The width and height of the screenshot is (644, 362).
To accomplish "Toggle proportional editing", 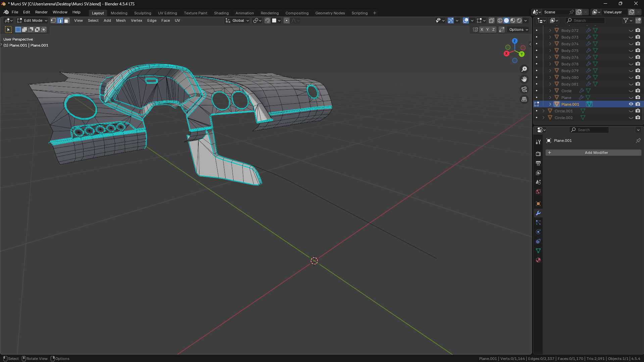I will click(x=287, y=20).
